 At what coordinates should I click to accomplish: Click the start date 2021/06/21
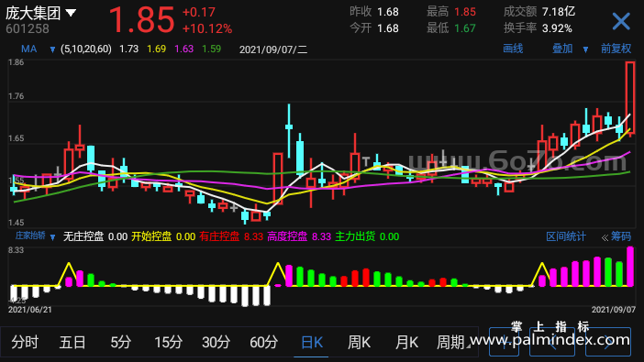30,310
